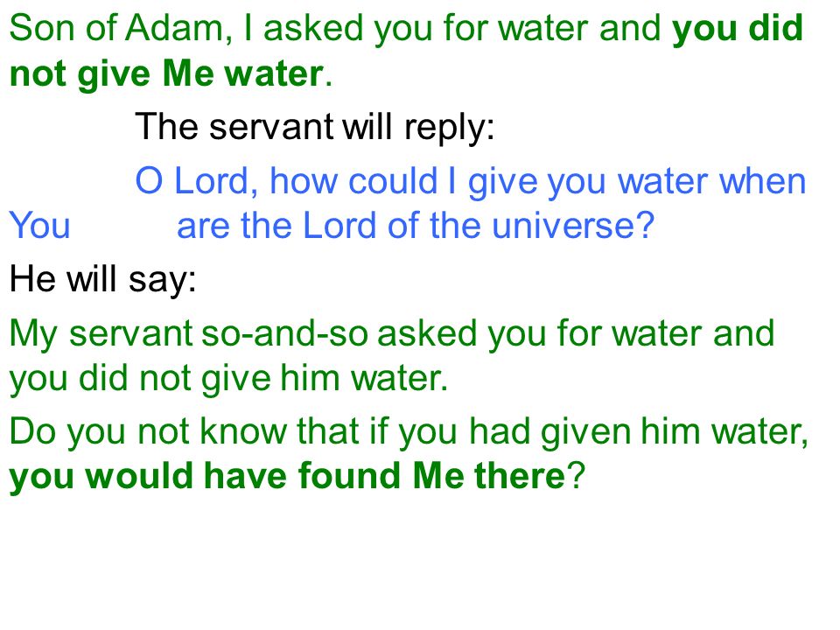Viewport: 840px width, 630px height.
Task: Click bold 'you would have found Me there'
Action: (287, 476)
